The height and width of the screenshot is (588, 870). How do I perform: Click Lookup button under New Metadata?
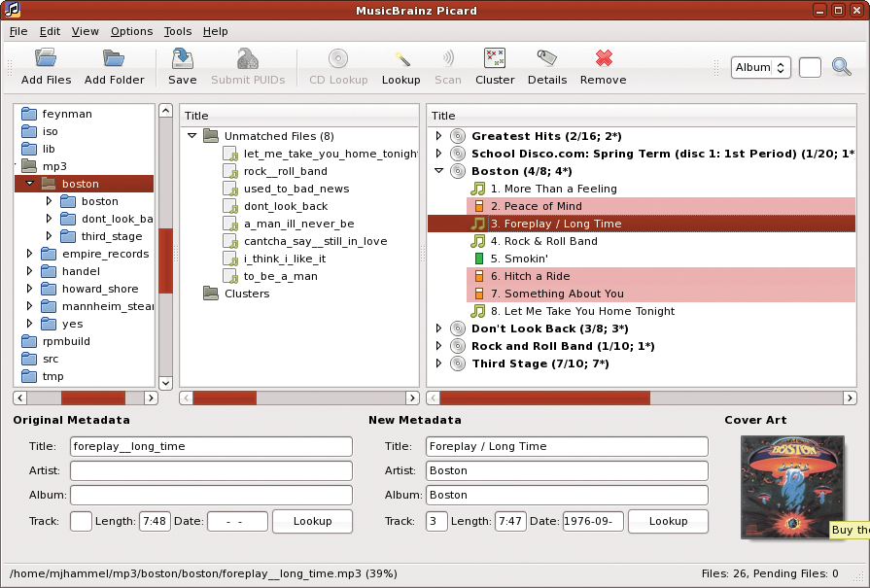668,522
